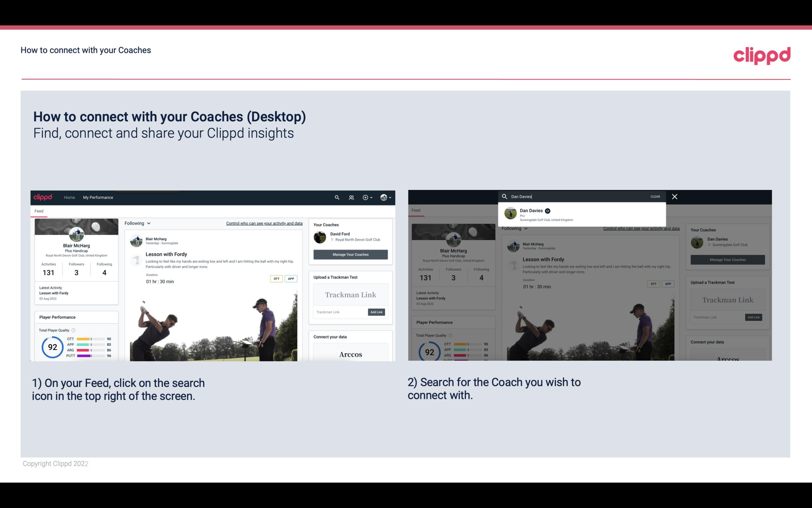Click the home icon in navigation bar
The image size is (812, 508).
(69, 197)
